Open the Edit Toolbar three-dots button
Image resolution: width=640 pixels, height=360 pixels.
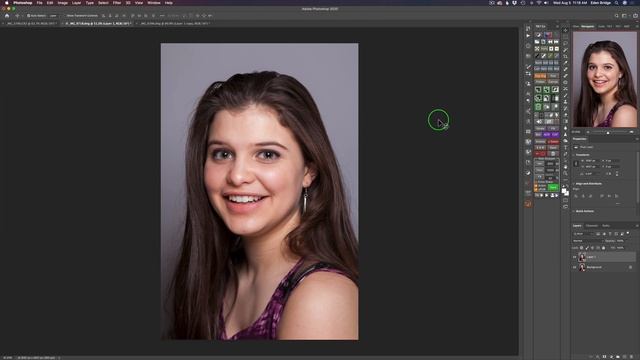[x=565, y=180]
